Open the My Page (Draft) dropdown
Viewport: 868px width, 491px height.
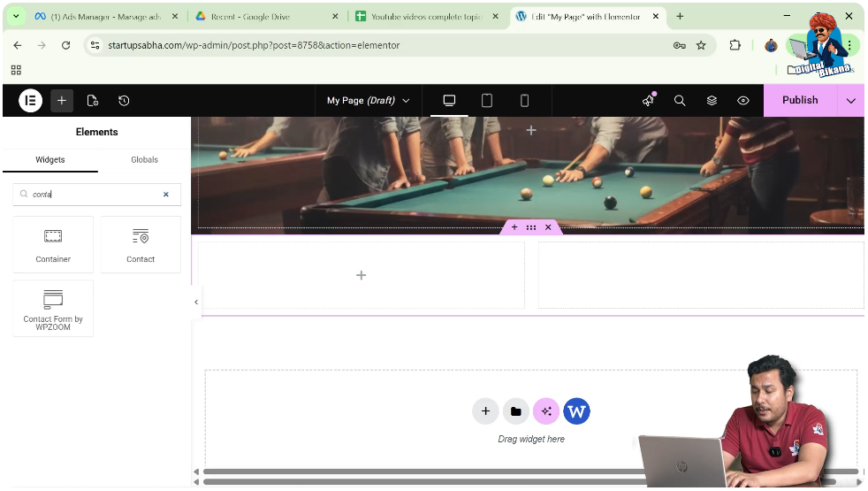pos(368,101)
